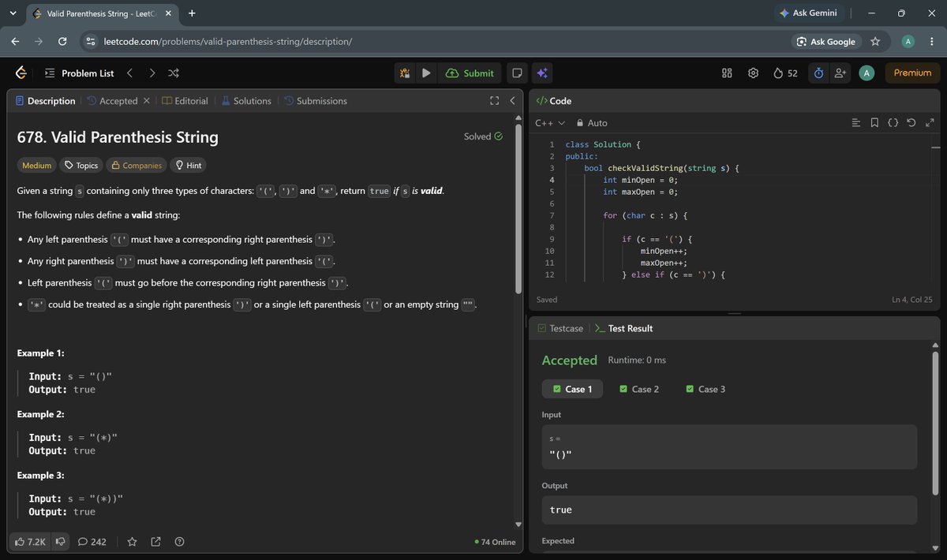
Task: Open the AI sparkle assistant icon
Action: [x=542, y=73]
